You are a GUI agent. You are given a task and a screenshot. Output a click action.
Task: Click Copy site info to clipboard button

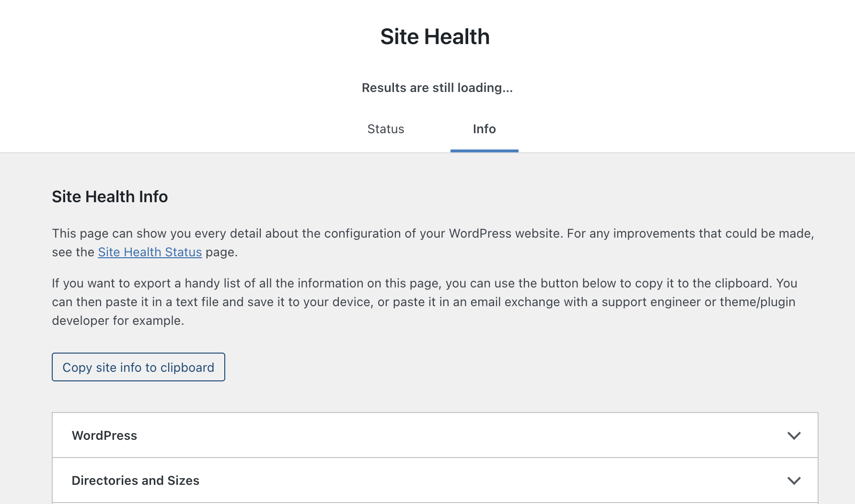[139, 367]
